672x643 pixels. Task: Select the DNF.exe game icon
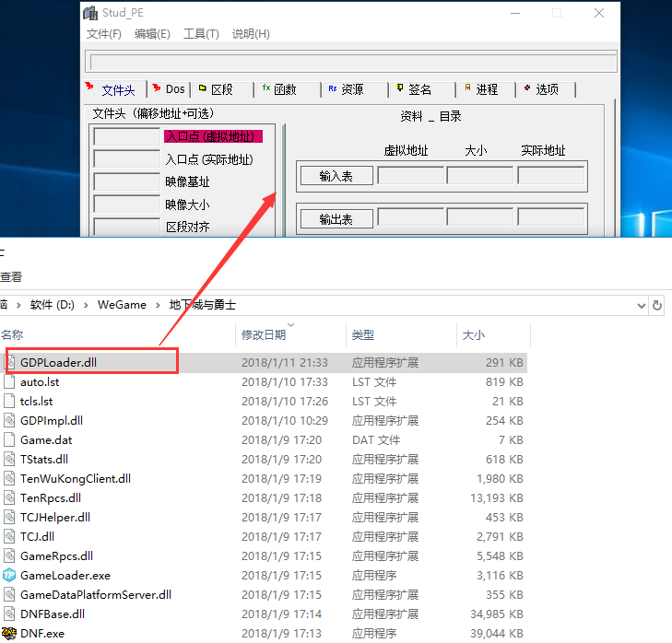click(9, 633)
